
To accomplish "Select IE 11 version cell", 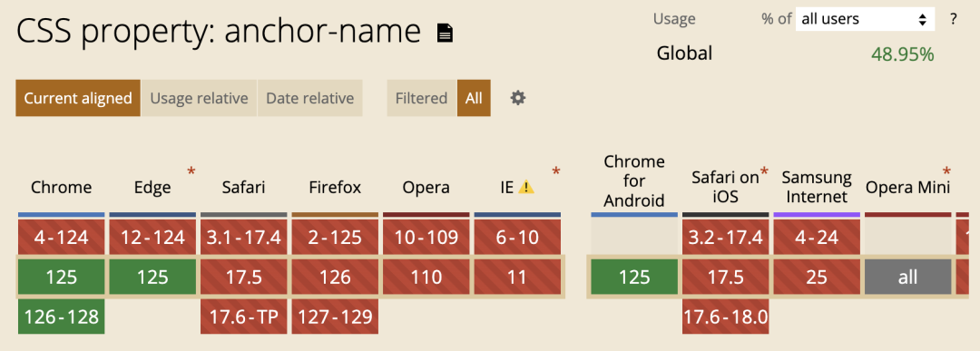I will (x=517, y=277).
